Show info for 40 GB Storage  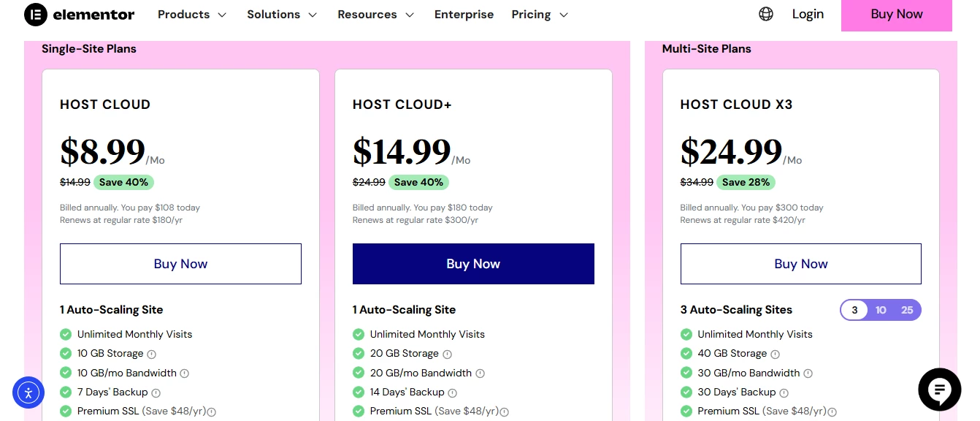click(776, 354)
